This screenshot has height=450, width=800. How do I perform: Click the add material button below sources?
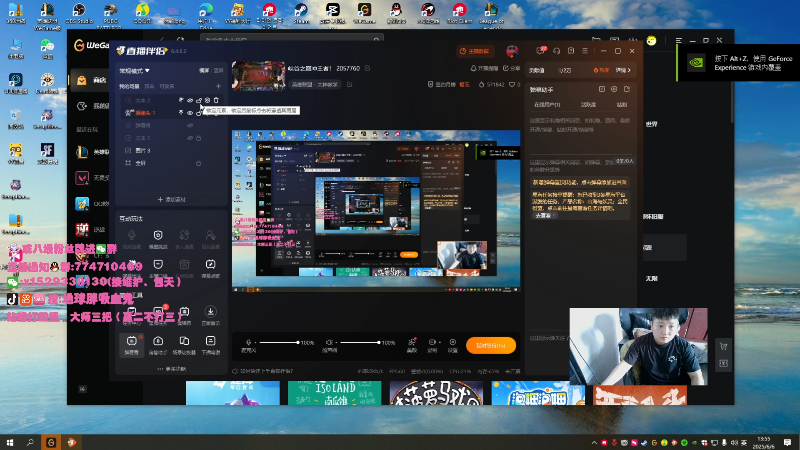click(171, 199)
